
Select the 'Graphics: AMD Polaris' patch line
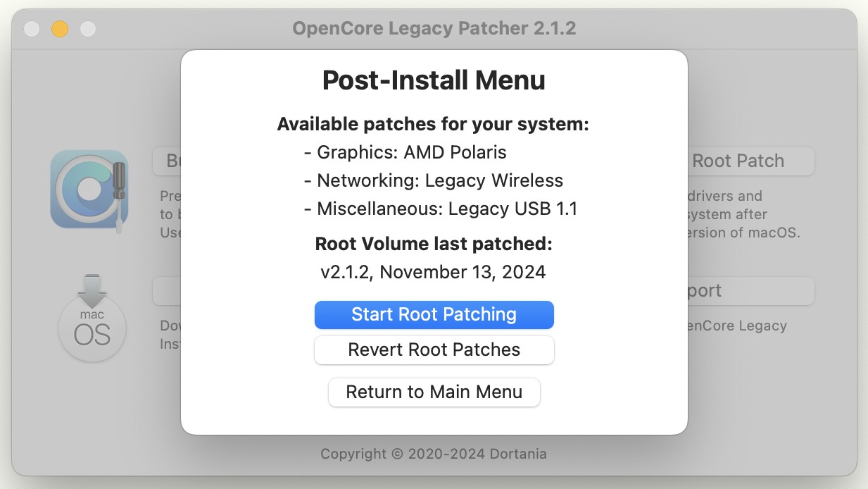click(405, 152)
